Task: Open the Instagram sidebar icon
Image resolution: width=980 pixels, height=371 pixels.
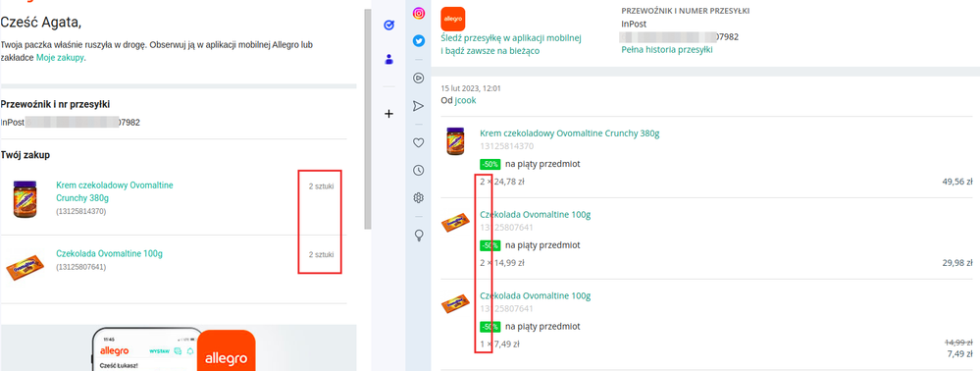Action: click(419, 13)
